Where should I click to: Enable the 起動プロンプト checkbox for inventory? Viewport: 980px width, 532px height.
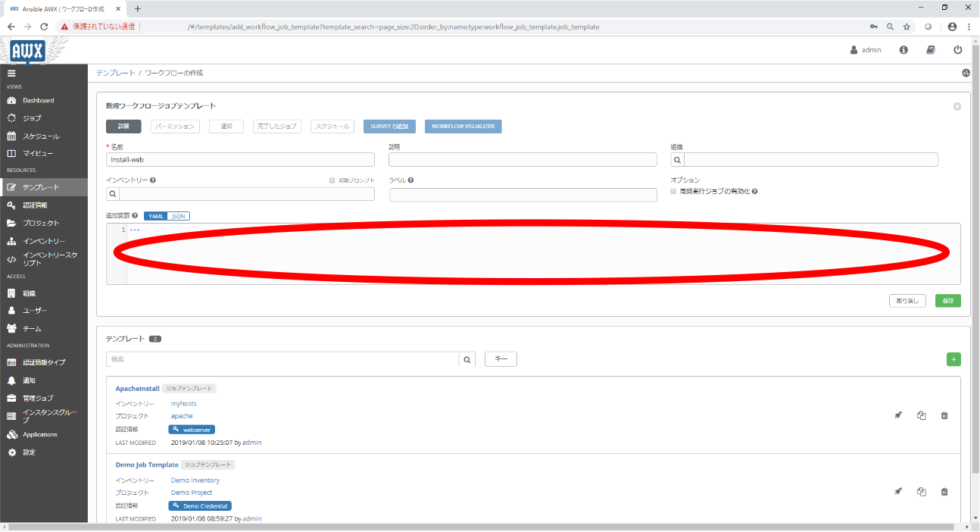[332, 180]
